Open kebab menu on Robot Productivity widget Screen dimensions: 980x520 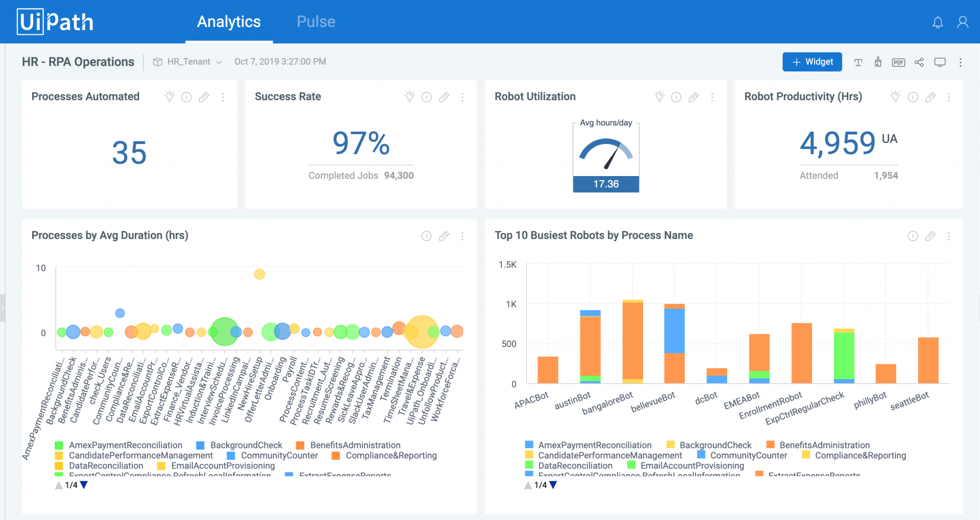click(x=949, y=96)
